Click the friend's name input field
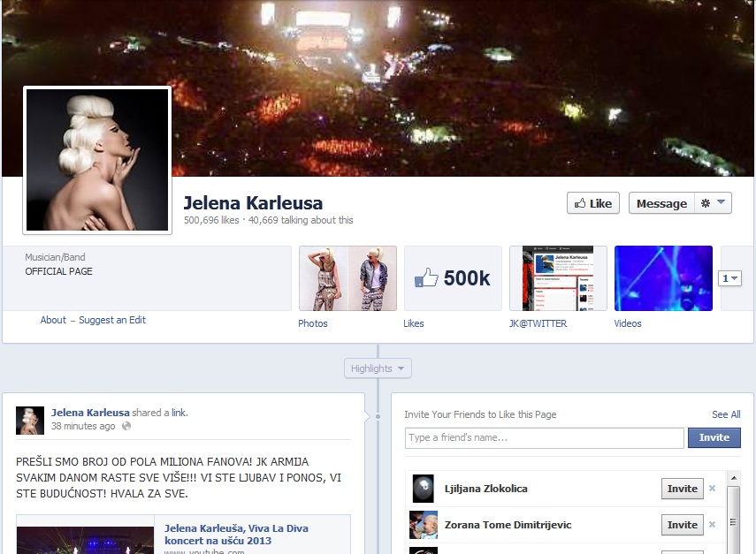 point(544,437)
